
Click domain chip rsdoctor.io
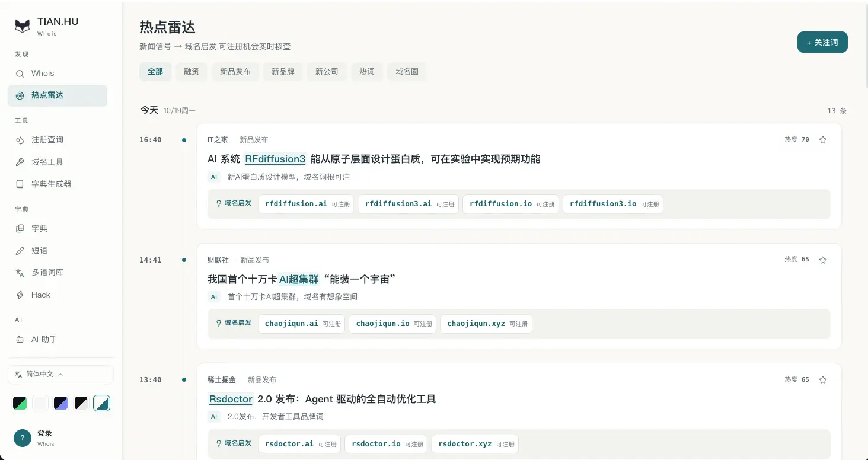point(386,444)
